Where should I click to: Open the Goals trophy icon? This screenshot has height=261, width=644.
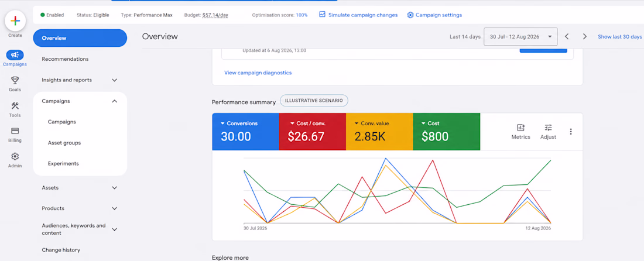pos(15,80)
